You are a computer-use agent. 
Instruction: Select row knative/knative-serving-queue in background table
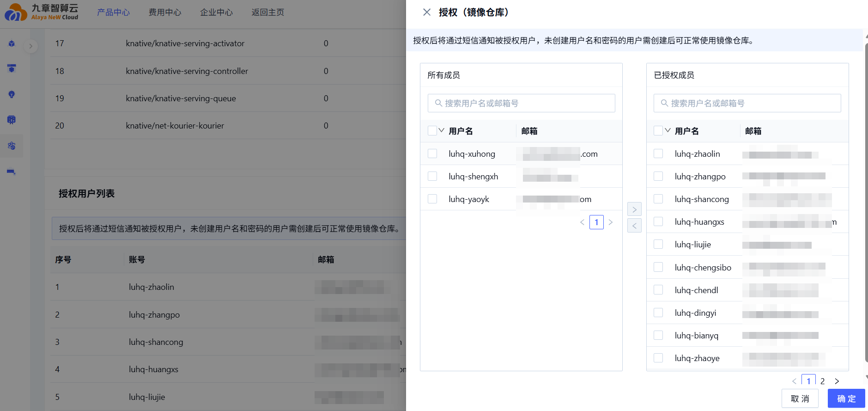pos(228,98)
